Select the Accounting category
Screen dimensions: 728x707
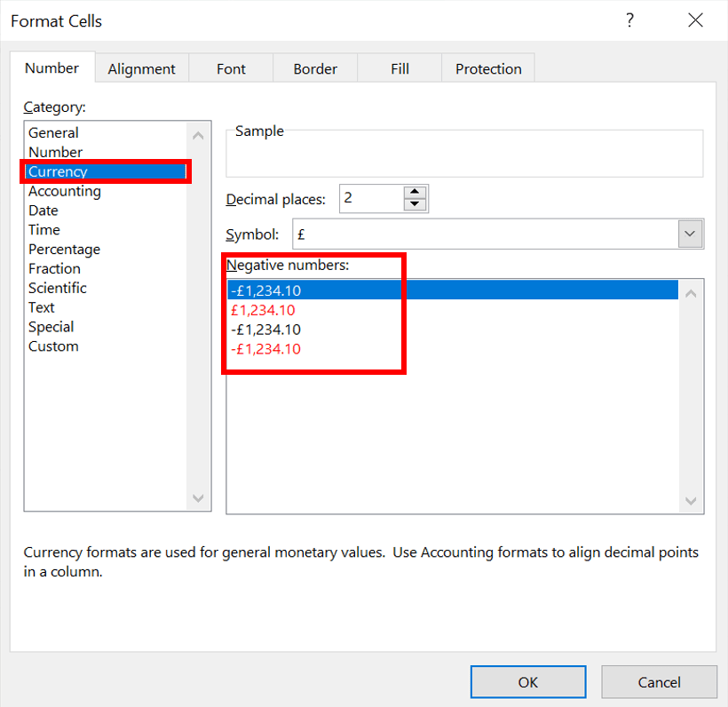click(65, 191)
